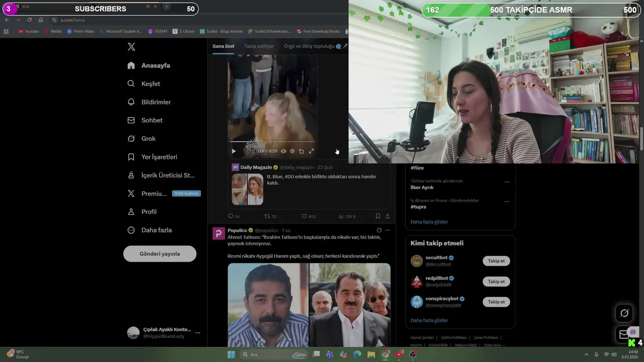Repost the post with 32 reposts
Screen dimensions: 644x362
270,216
